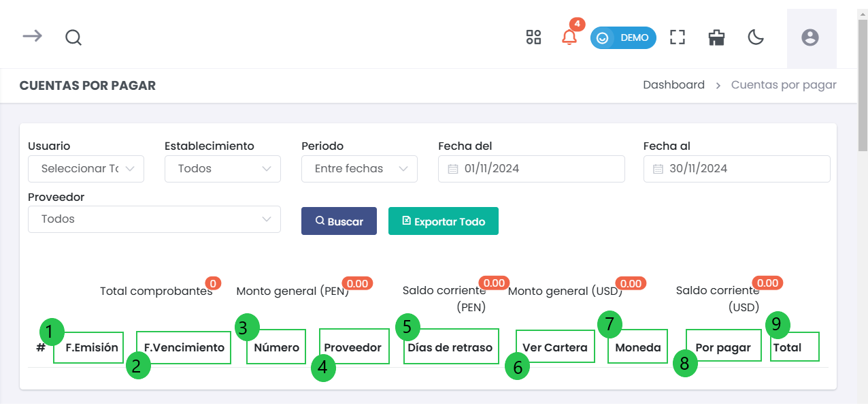Open the user profile icon
Viewport: 868px width, 412px height.
pyautogui.click(x=810, y=37)
